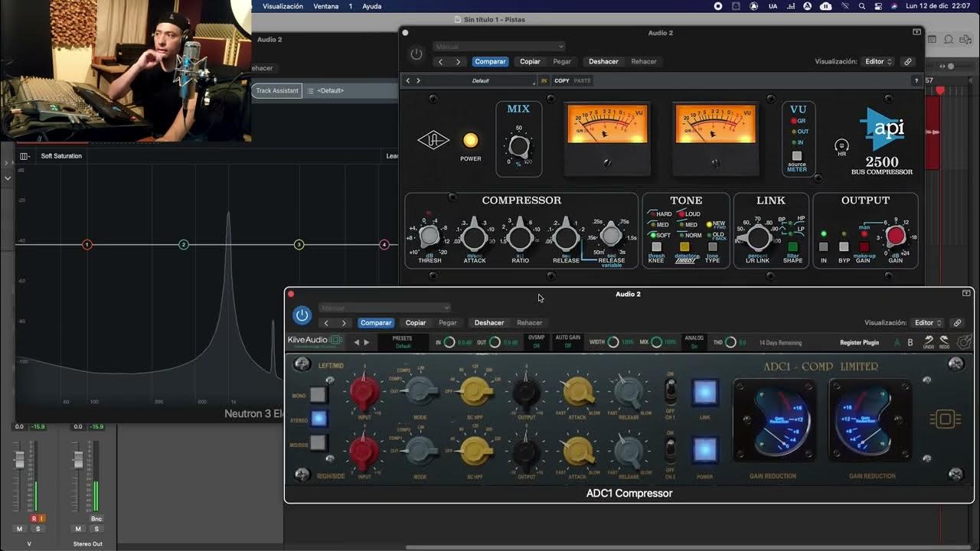This screenshot has height=551, width=980.
Task: Click COPY in the API 2500 preset bar
Action: (x=562, y=80)
